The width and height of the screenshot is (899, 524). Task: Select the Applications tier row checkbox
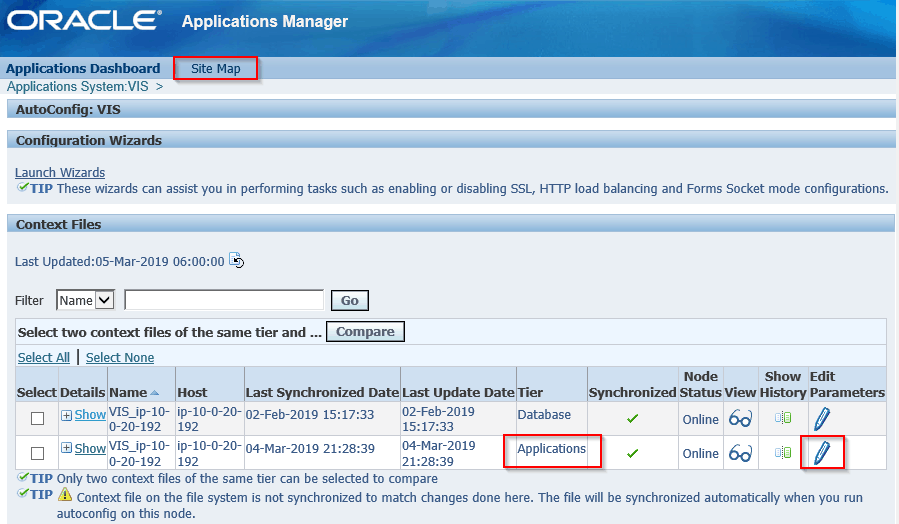37,453
